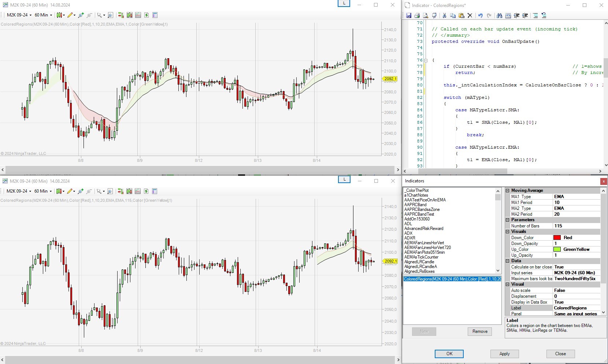608x364 pixels.
Task: Uncomment selected lines in the editor toolbar
Action: point(544,15)
